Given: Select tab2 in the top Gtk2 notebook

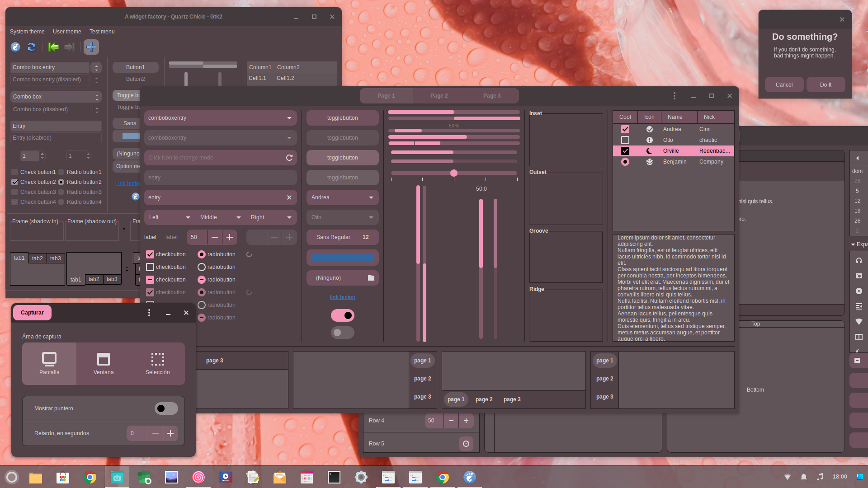Looking at the screenshot, I should [x=38, y=258].
